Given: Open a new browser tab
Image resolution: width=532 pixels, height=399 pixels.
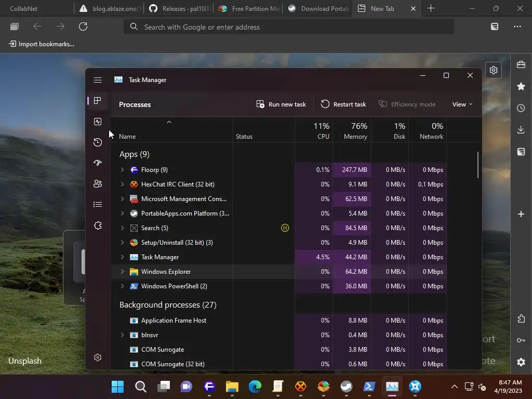Looking at the screenshot, I should coord(431,8).
